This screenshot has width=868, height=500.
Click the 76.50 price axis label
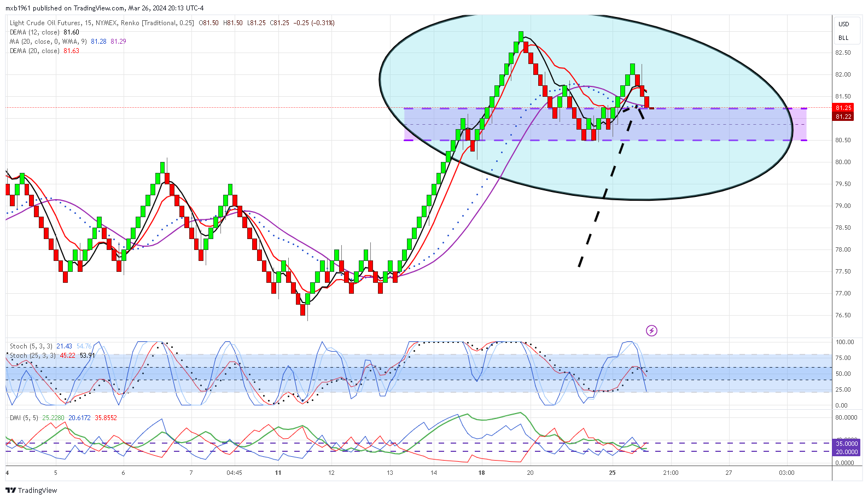(x=843, y=315)
